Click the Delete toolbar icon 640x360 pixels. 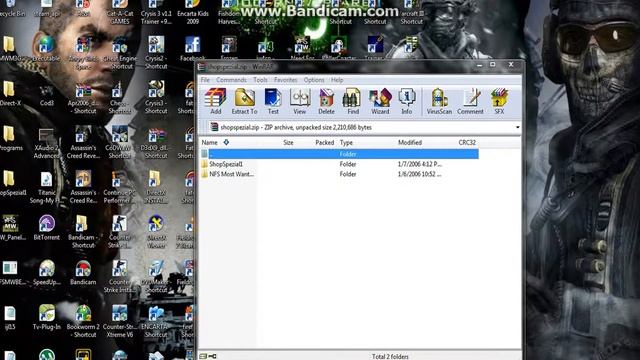pyautogui.click(x=326, y=101)
